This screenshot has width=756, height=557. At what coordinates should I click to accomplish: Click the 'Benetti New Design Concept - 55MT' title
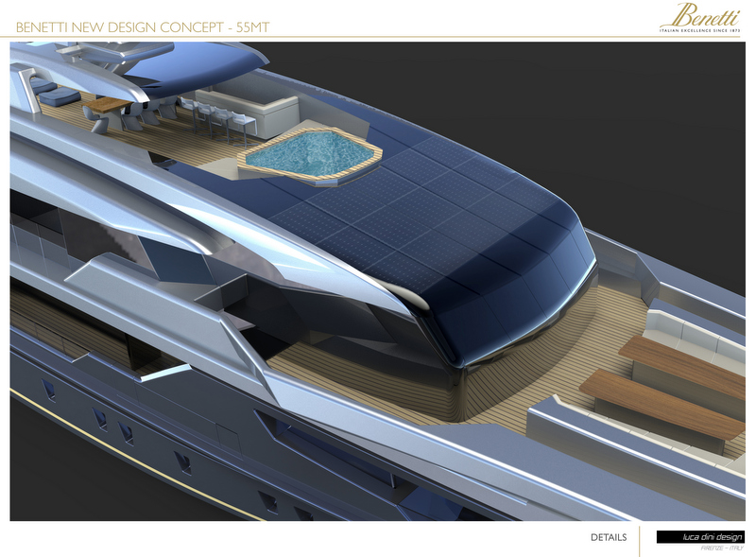pyautogui.click(x=142, y=27)
